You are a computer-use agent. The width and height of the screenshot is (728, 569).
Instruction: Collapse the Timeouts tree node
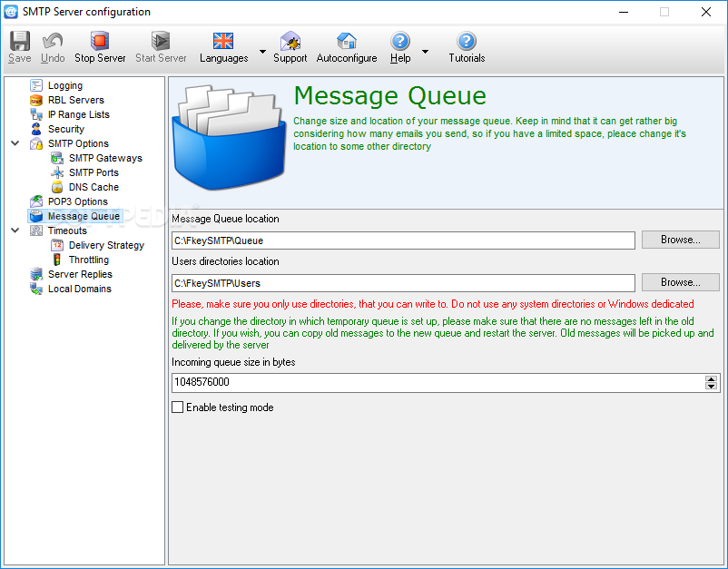[15, 231]
